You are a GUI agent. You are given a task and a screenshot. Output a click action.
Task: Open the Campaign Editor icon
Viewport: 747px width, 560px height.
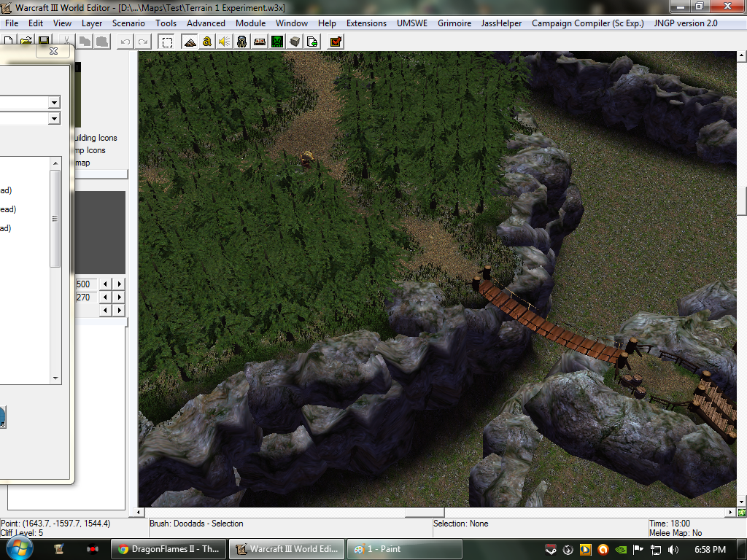pyautogui.click(x=260, y=42)
